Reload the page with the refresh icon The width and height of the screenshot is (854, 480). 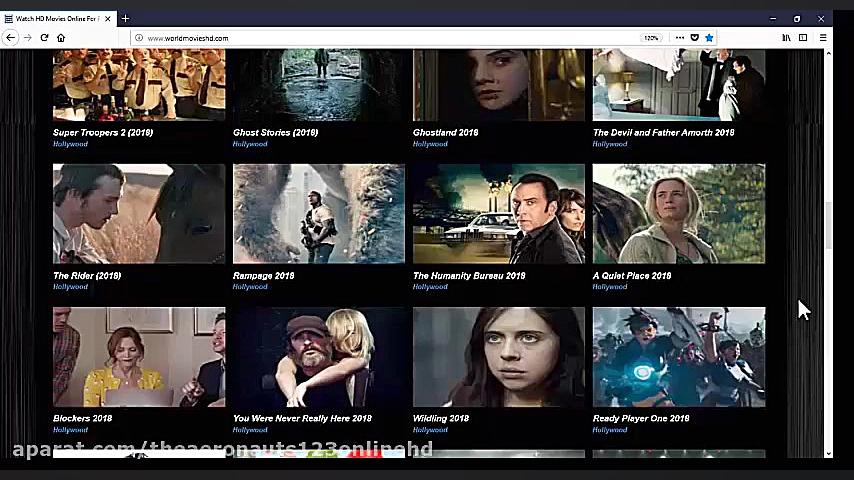click(45, 38)
